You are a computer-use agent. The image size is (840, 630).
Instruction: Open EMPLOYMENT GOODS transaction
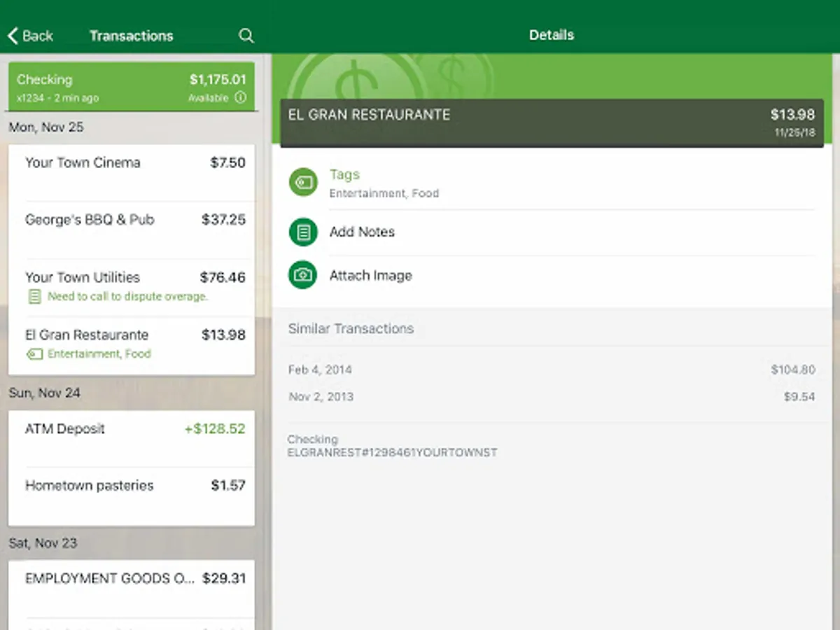tap(132, 589)
